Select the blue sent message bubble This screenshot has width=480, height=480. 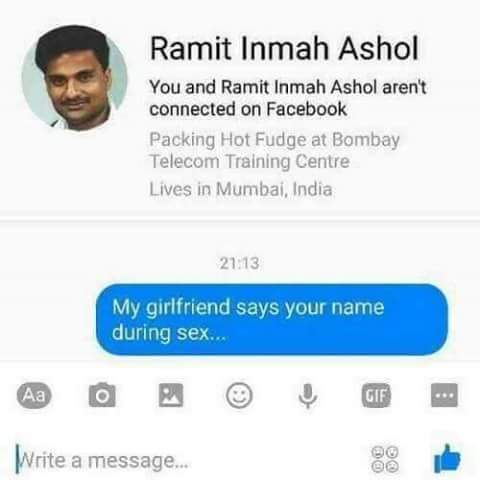coord(272,319)
